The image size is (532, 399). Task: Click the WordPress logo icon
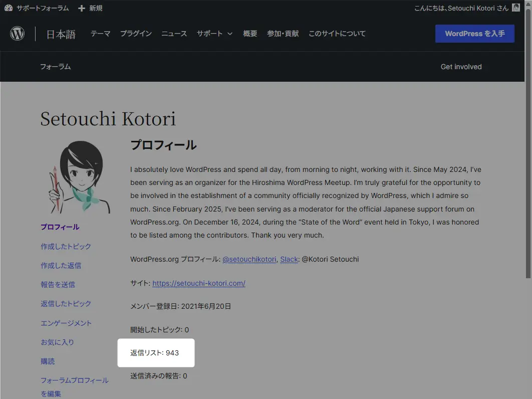[x=18, y=34]
